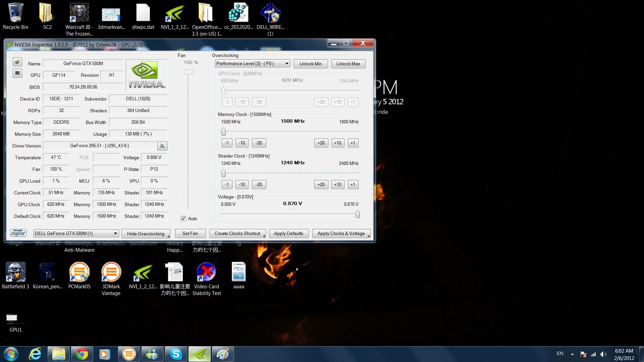The height and width of the screenshot is (362, 644).
Task: Increase Memory Clock by +20
Action: point(321,143)
